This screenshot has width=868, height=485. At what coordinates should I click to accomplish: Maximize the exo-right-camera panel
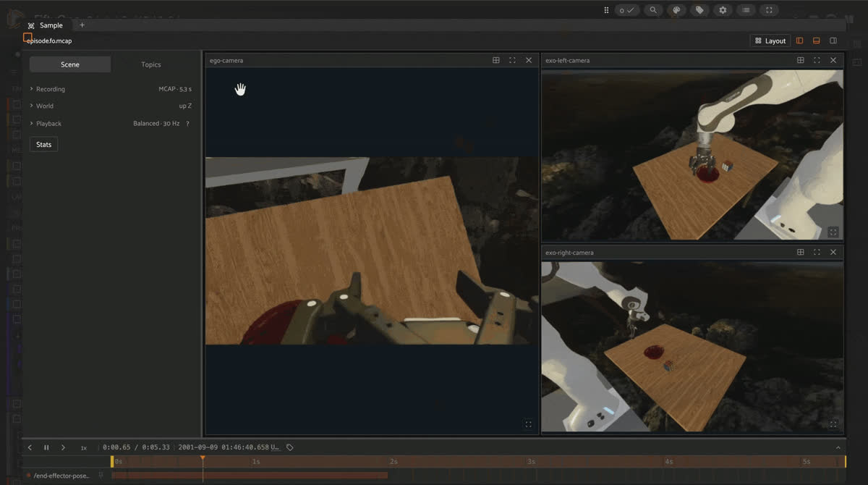coord(817,252)
